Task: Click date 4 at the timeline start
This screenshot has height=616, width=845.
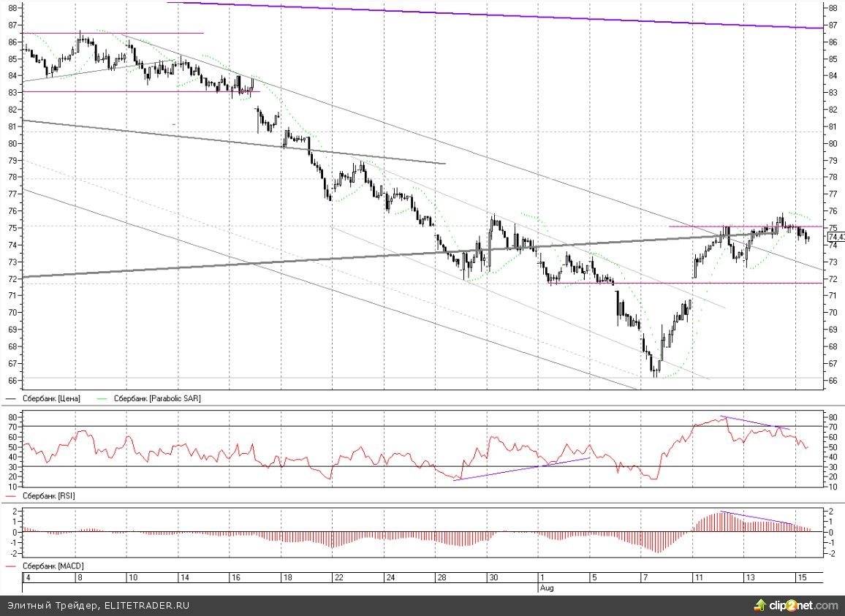Action: click(x=27, y=578)
